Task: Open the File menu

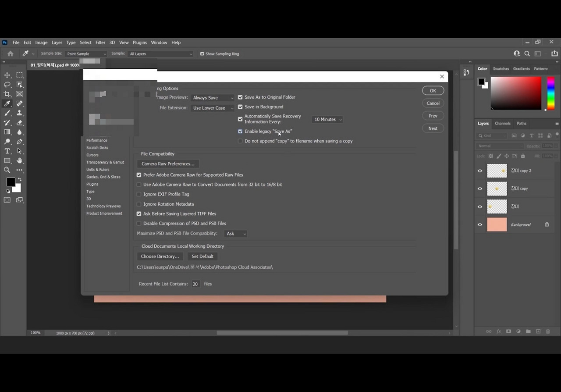Action: (16, 43)
